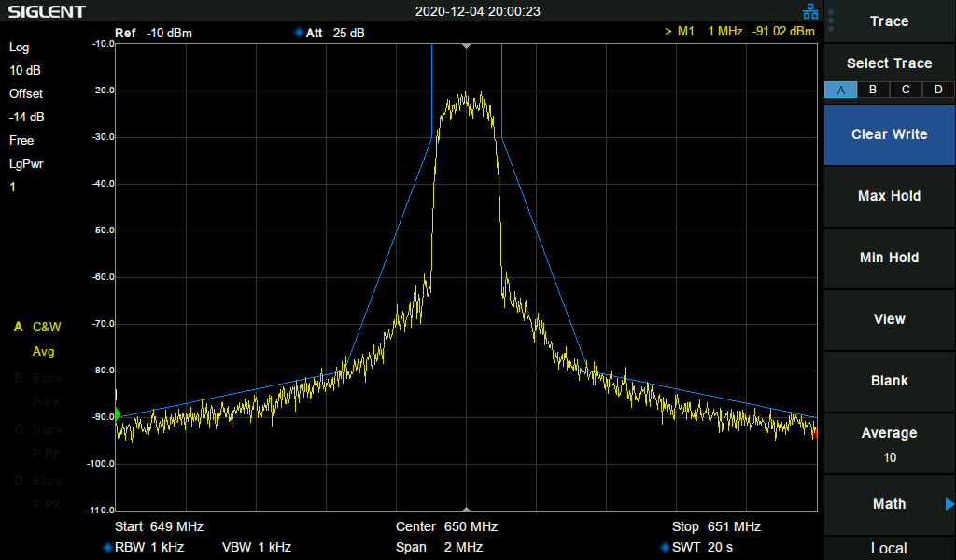Click the date and time display
This screenshot has height=560, width=956.
click(x=477, y=11)
